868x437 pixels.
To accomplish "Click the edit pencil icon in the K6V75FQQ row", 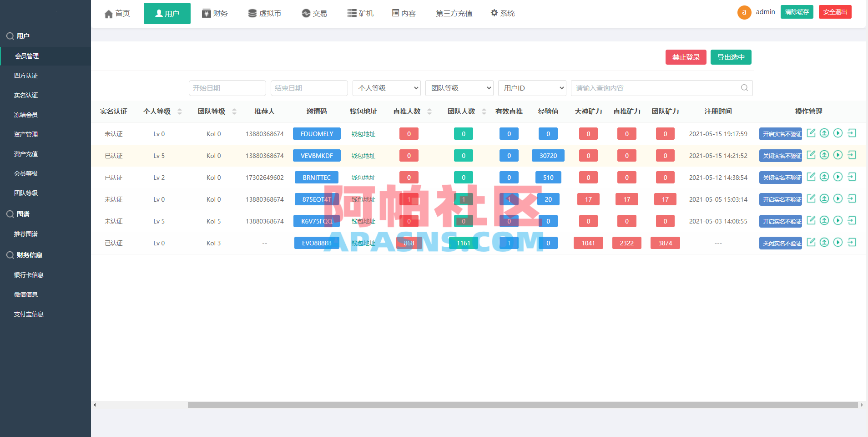I will pyautogui.click(x=811, y=220).
